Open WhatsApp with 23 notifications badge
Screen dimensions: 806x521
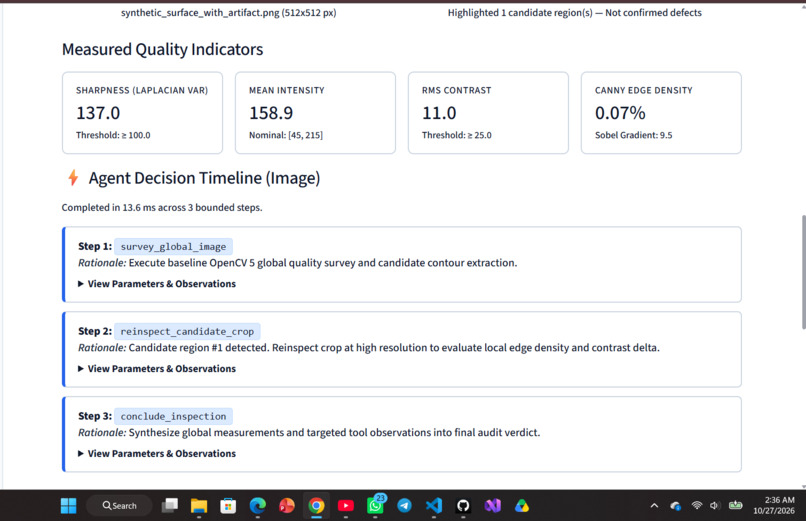point(375,505)
